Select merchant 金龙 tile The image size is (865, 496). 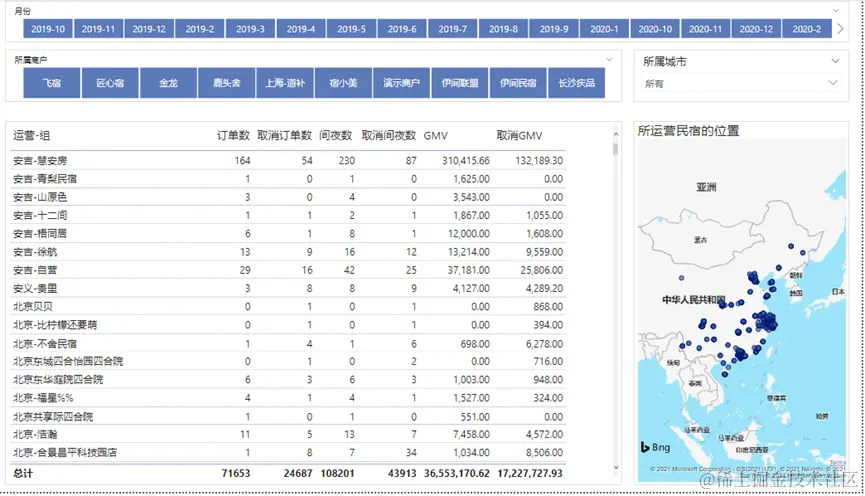(x=168, y=83)
